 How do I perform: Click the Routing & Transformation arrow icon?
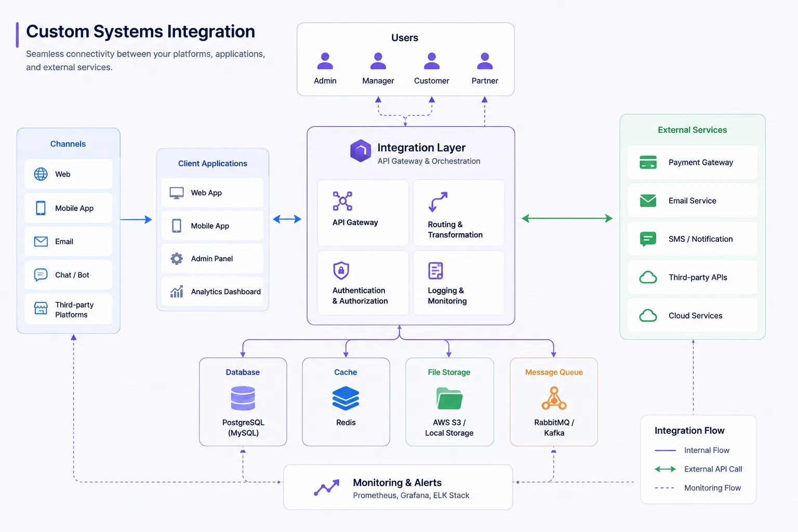pyautogui.click(x=438, y=202)
